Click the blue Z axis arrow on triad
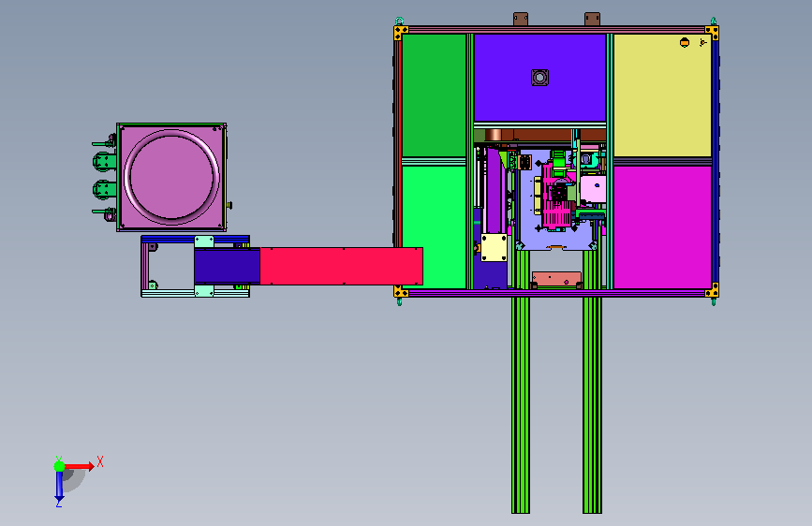This screenshot has width=812, height=526. coord(59,486)
